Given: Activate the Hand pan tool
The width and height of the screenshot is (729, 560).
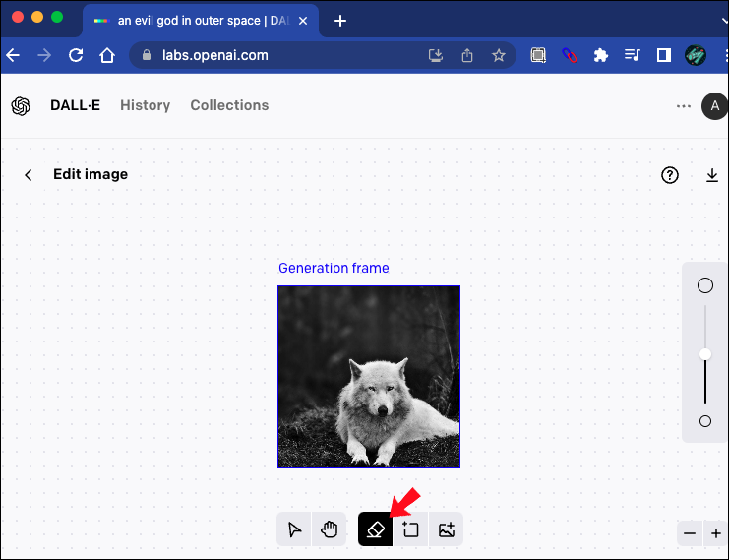Looking at the screenshot, I should 330,529.
